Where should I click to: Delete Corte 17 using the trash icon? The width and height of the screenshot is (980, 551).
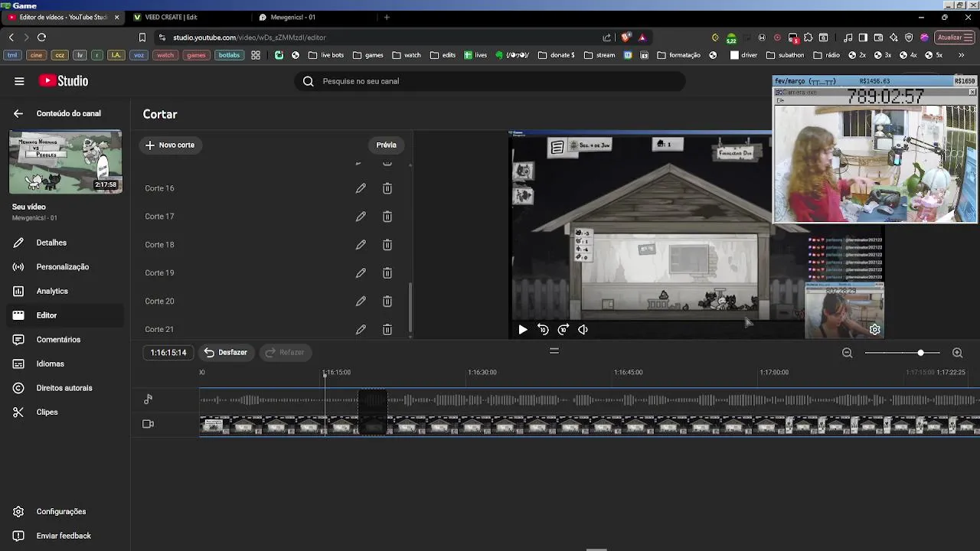pyautogui.click(x=387, y=217)
